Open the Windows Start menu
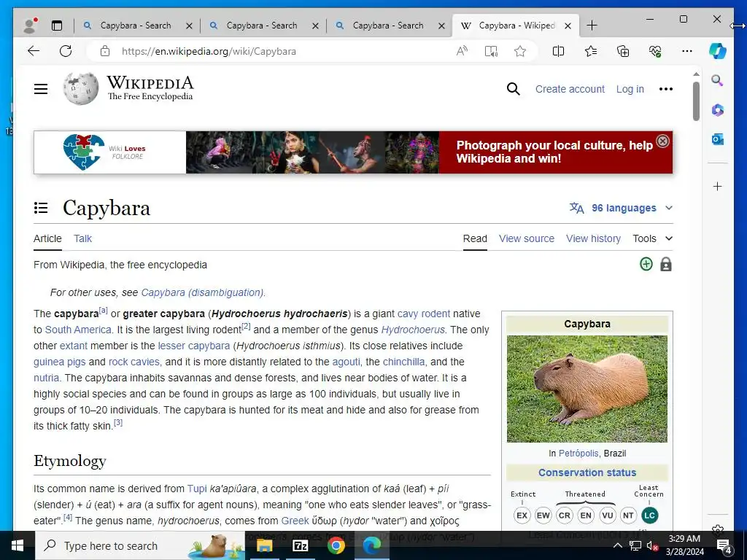The width and height of the screenshot is (747, 560). pyautogui.click(x=18, y=545)
